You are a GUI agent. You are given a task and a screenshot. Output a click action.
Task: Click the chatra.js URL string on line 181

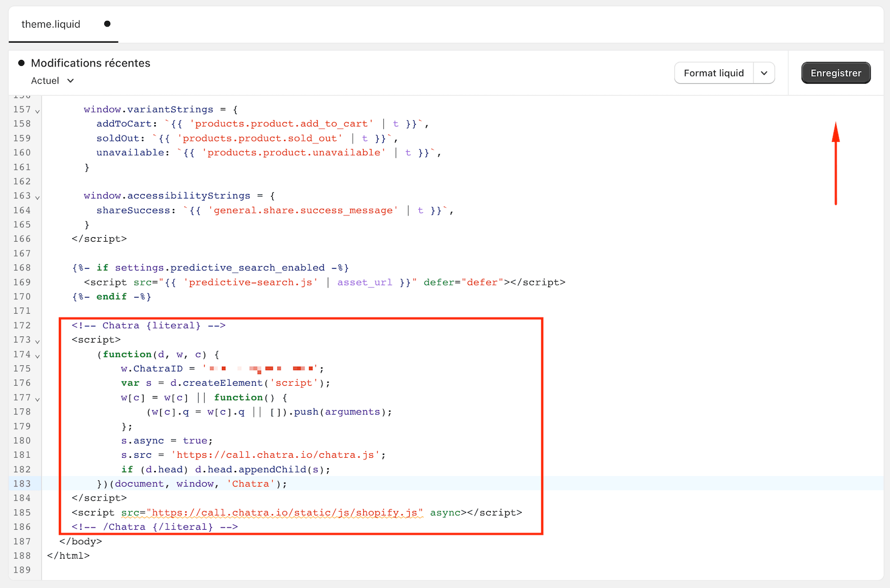[x=277, y=455]
